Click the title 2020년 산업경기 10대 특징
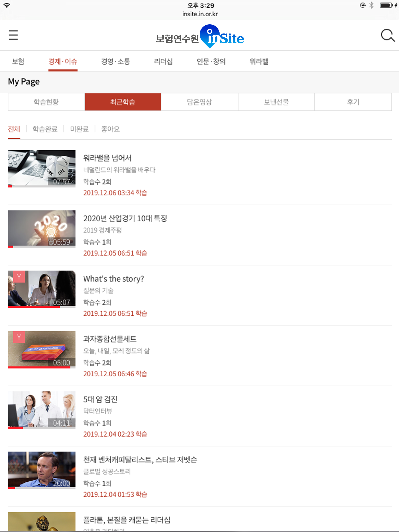 125,218
